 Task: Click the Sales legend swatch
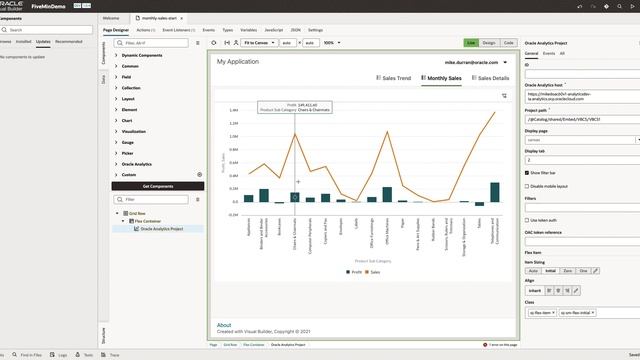click(367, 272)
